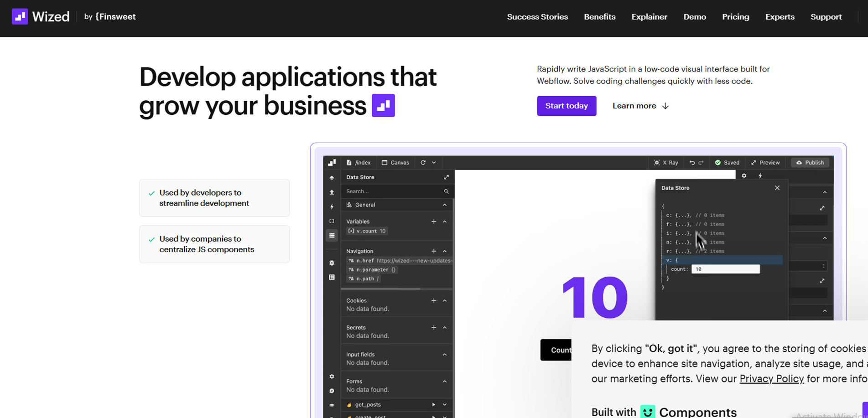Click the upload icon in app sidebar
Image resolution: width=868 pixels, height=418 pixels.
(x=332, y=192)
